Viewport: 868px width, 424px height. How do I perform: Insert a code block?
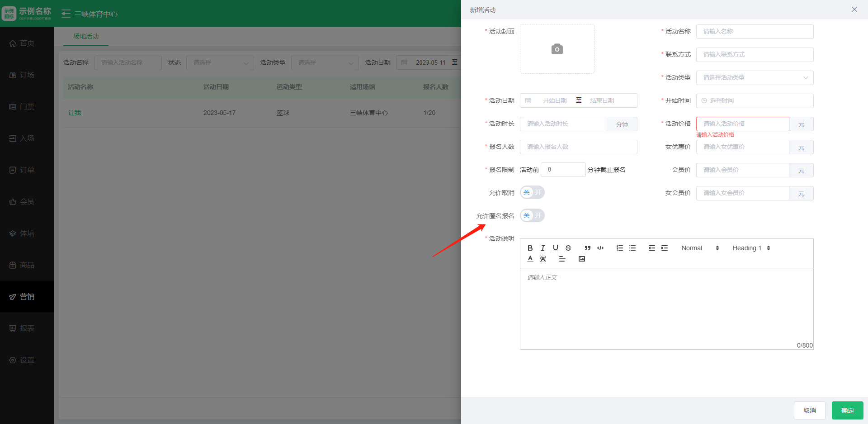coord(600,248)
